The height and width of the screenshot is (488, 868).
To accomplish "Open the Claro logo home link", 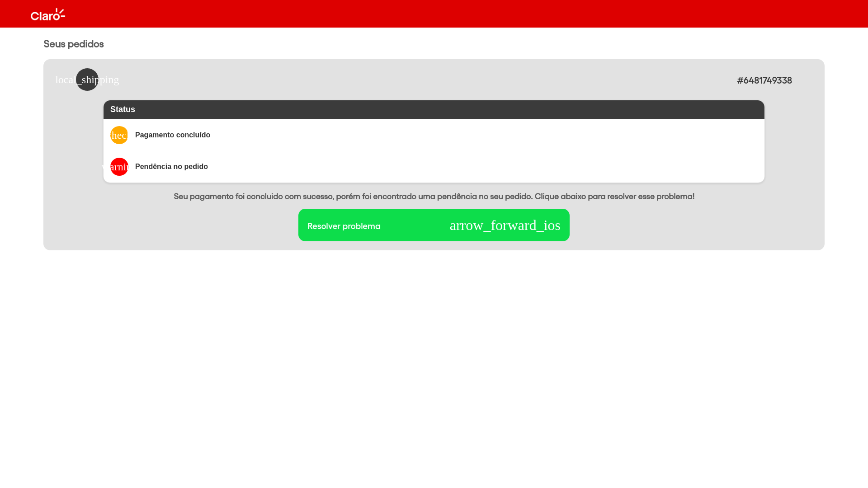I will [x=48, y=14].
